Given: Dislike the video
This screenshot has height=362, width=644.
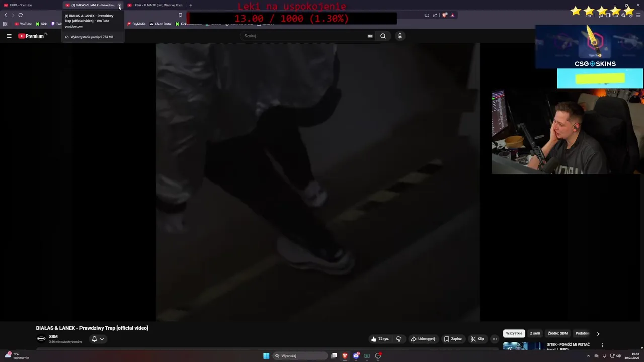Looking at the screenshot, I should coord(399,339).
